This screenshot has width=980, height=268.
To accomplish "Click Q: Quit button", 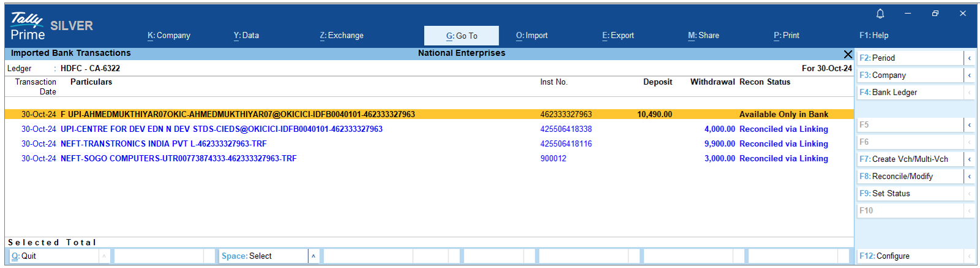I will click(53, 256).
